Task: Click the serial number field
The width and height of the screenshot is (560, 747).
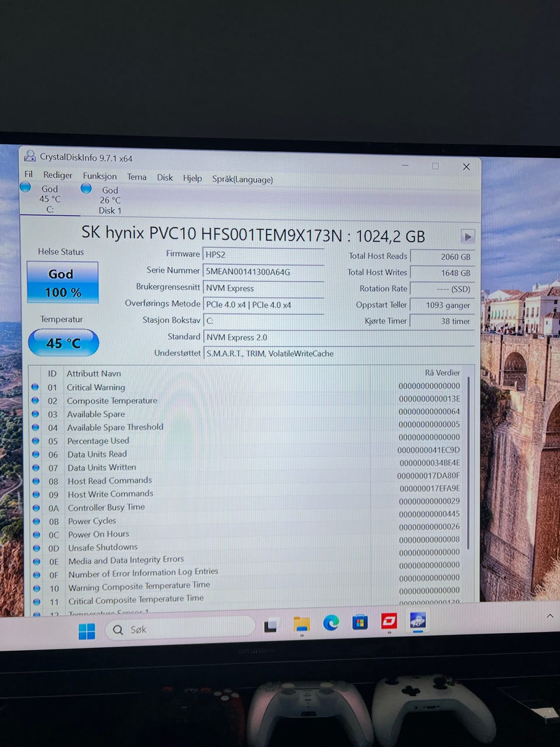Action: [264, 271]
